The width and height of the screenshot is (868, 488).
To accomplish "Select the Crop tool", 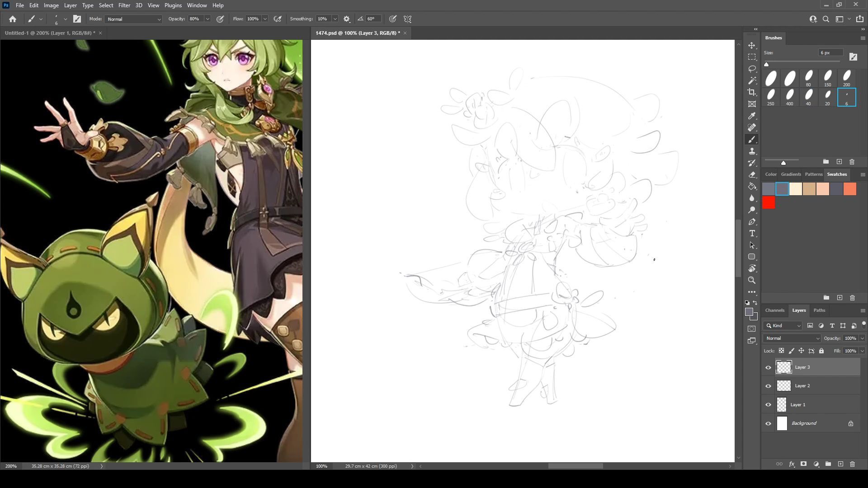I will coord(752,93).
